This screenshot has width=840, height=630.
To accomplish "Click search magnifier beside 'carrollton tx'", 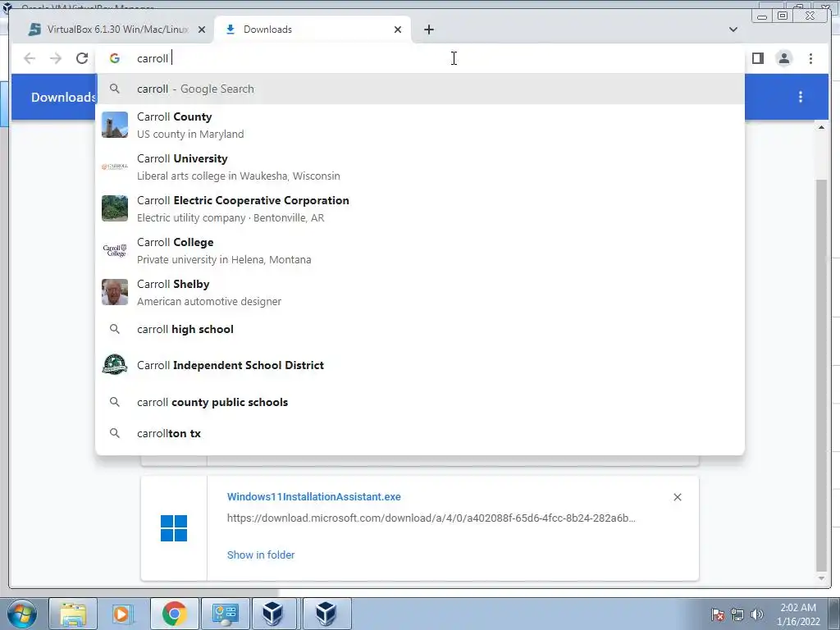I will (x=115, y=433).
